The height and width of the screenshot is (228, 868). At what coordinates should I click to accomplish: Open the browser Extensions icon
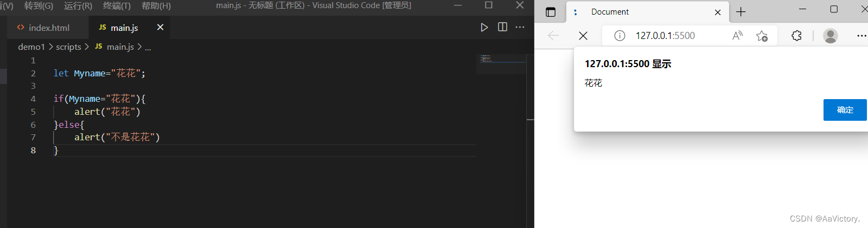point(796,36)
